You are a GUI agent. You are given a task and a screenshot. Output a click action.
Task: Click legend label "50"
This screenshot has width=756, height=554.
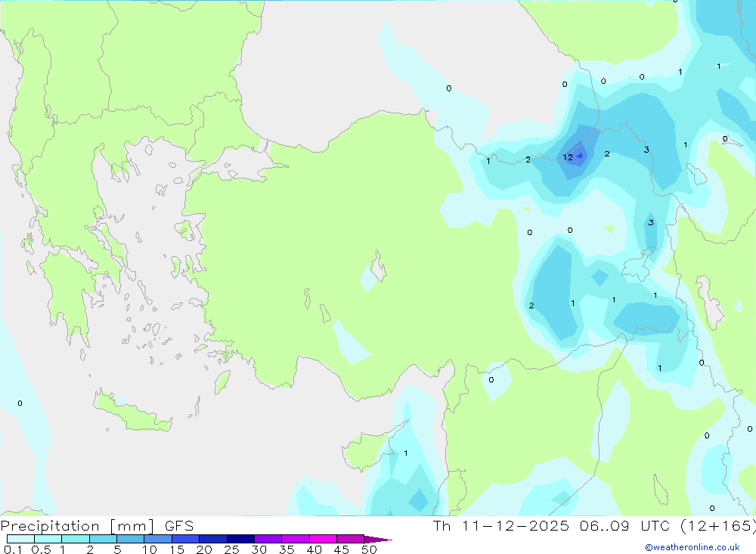[369, 549]
